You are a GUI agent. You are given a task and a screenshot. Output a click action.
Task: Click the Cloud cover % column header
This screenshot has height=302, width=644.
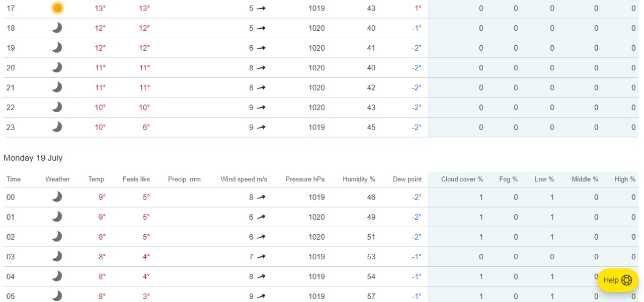462,179
